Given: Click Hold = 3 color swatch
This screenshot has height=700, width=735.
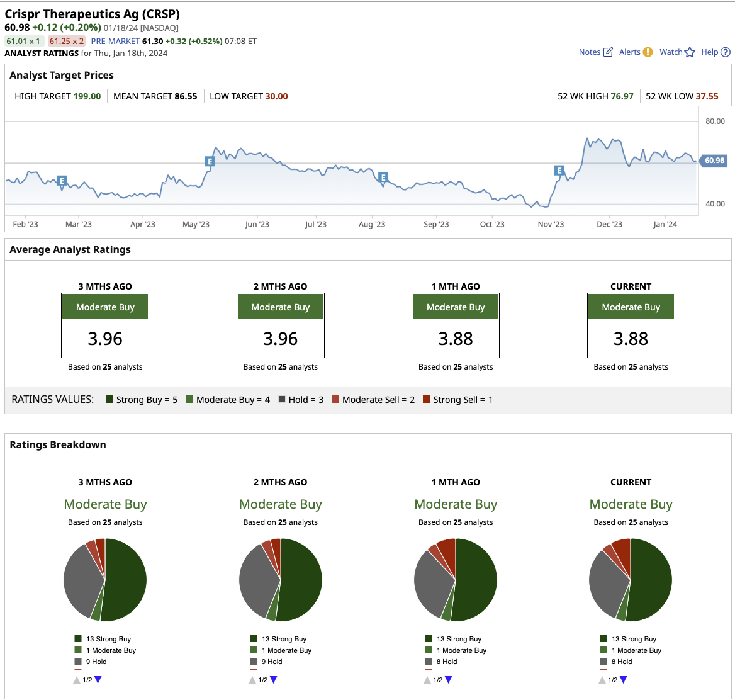Looking at the screenshot, I should pyautogui.click(x=282, y=400).
